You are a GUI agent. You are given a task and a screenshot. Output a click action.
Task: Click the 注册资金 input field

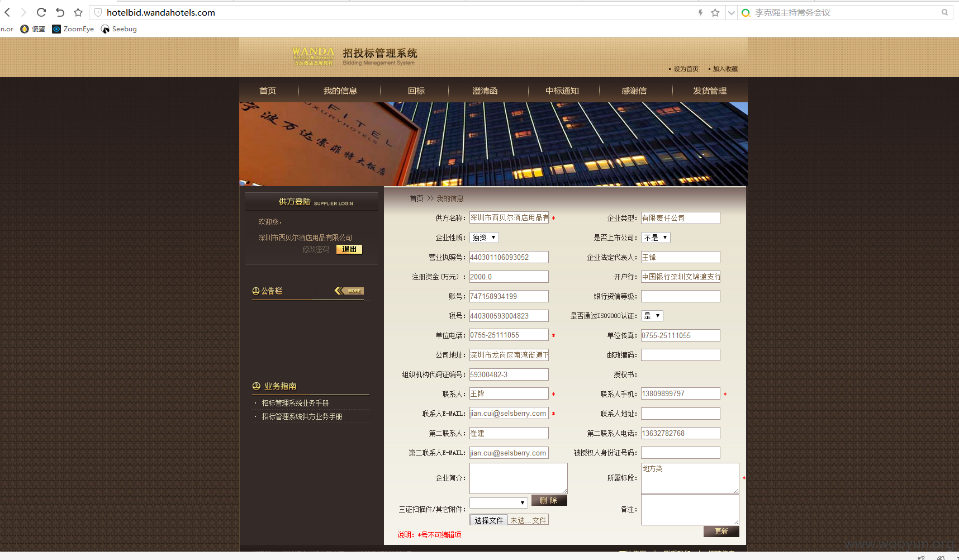click(509, 277)
